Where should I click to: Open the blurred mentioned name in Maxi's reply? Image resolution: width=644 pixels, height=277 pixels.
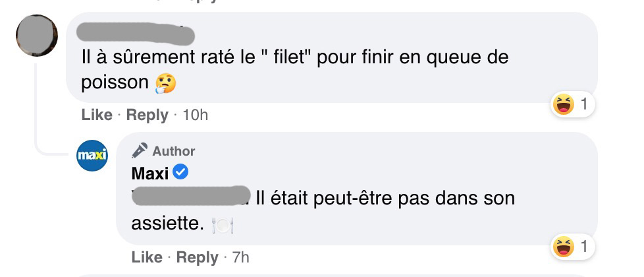pyautogui.click(x=191, y=195)
